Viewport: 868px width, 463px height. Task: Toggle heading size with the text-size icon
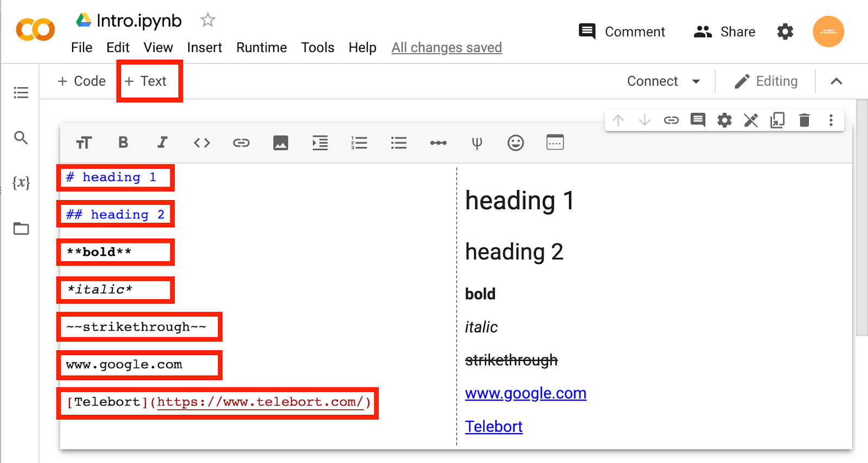pos(84,143)
